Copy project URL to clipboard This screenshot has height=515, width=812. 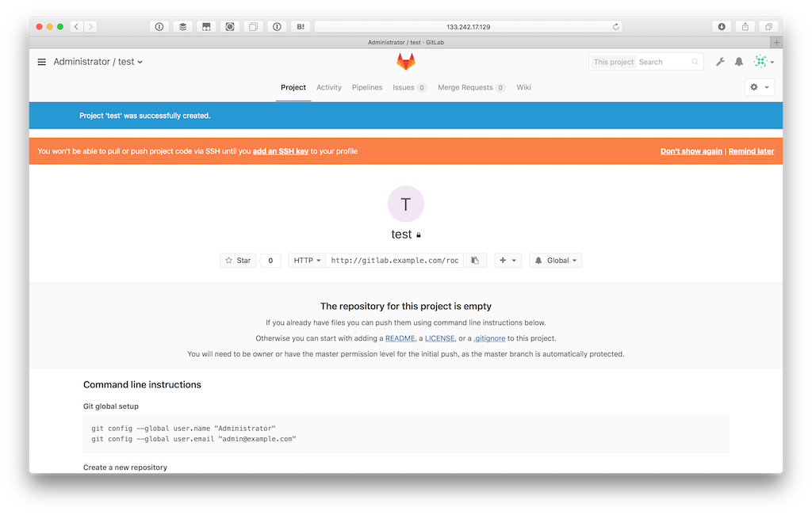[x=475, y=261]
